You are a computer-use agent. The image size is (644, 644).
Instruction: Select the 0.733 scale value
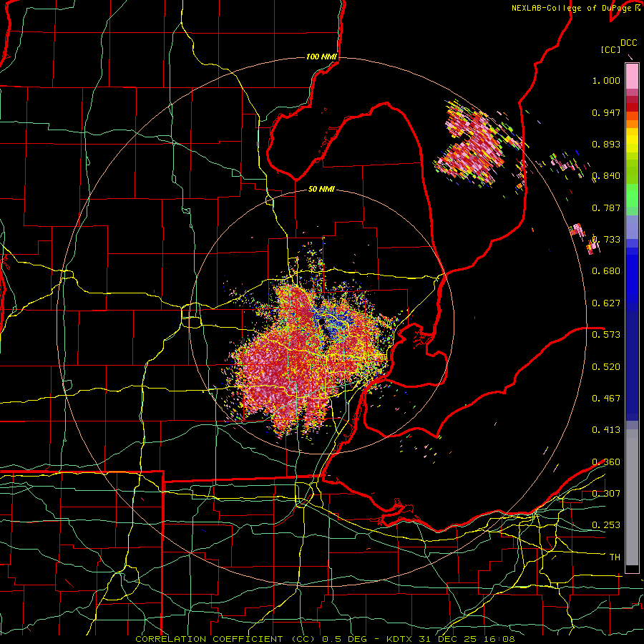[x=606, y=240]
